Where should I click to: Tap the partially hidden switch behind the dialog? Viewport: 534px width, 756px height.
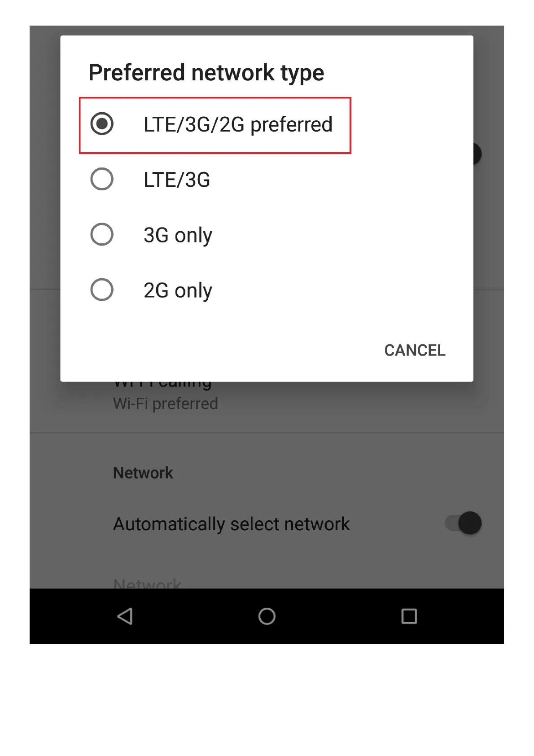477,154
